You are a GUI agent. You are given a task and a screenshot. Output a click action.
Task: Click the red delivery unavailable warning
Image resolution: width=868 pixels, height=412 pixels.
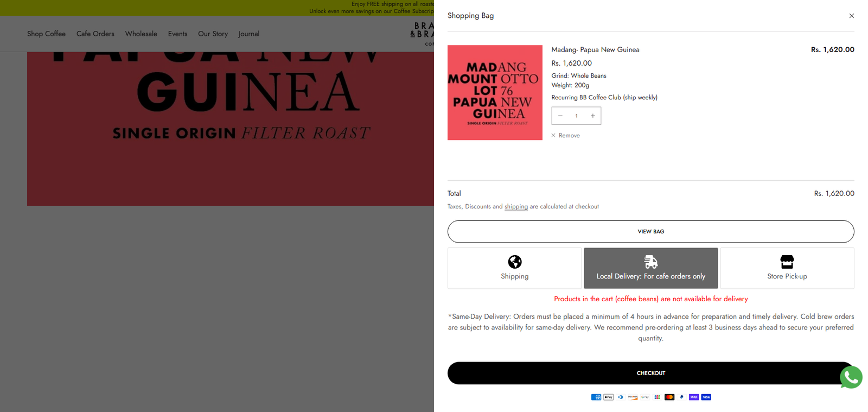point(650,299)
